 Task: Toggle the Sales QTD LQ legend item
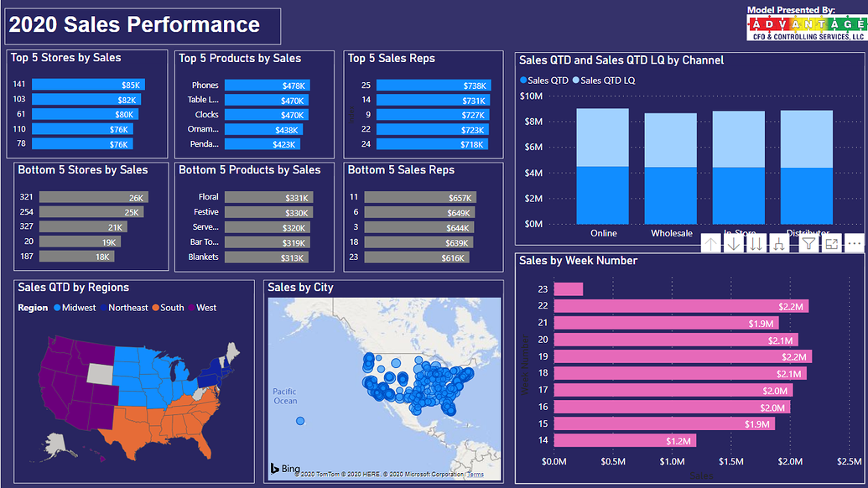coord(610,80)
